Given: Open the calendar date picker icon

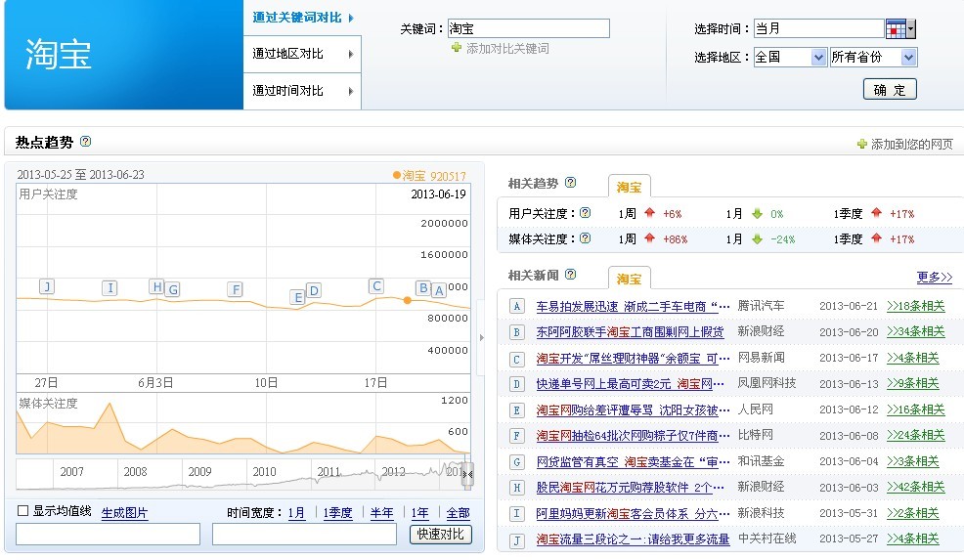Looking at the screenshot, I should pyautogui.click(x=895, y=28).
